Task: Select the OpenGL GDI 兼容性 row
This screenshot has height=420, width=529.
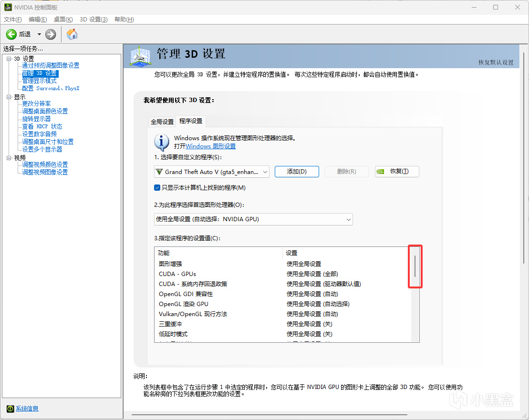Action: pyautogui.click(x=283, y=294)
